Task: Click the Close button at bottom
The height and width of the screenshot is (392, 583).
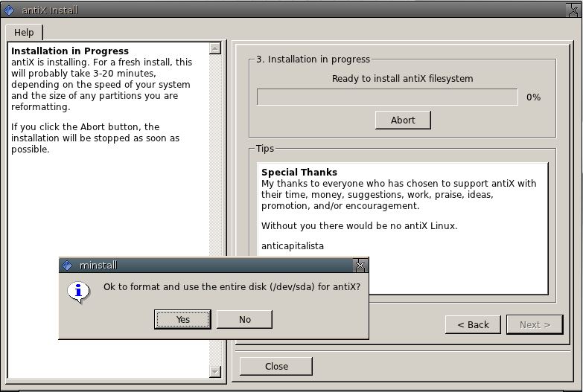Action: coord(276,367)
